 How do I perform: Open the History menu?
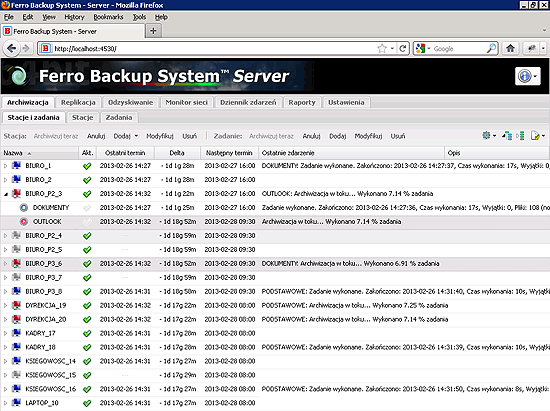click(74, 17)
